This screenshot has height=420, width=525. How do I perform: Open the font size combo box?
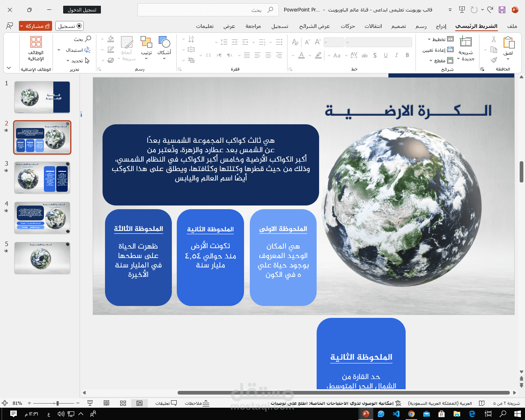coord(334,42)
